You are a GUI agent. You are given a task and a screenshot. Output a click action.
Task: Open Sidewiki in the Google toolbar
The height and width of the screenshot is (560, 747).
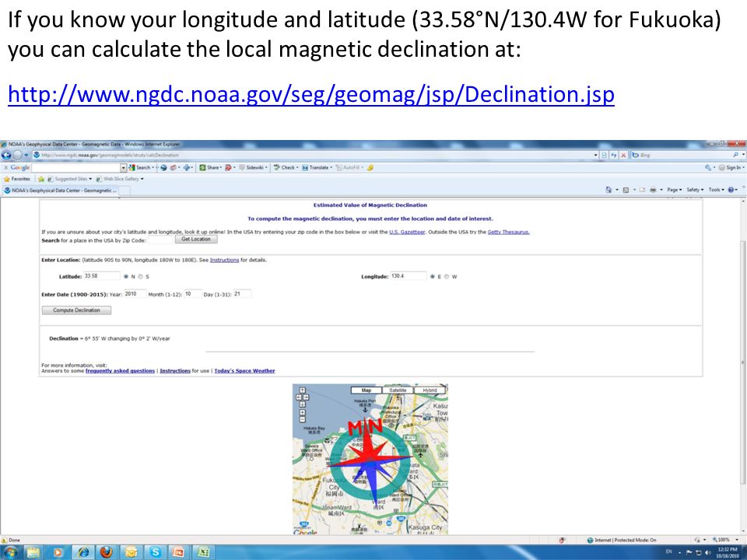pyautogui.click(x=252, y=168)
